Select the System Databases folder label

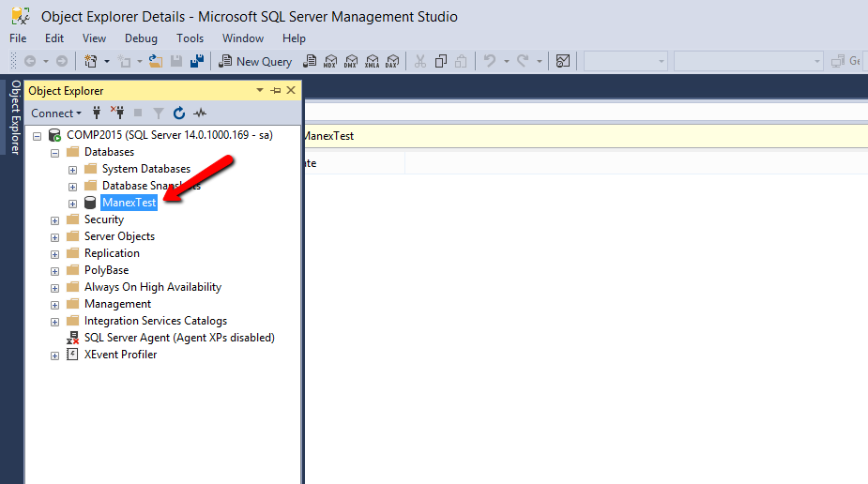[x=146, y=169]
